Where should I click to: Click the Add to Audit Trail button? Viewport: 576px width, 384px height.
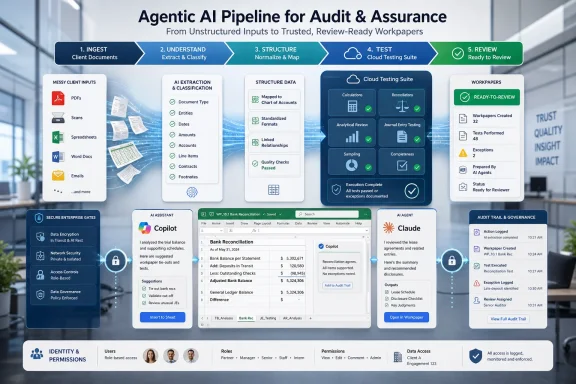[337, 285]
